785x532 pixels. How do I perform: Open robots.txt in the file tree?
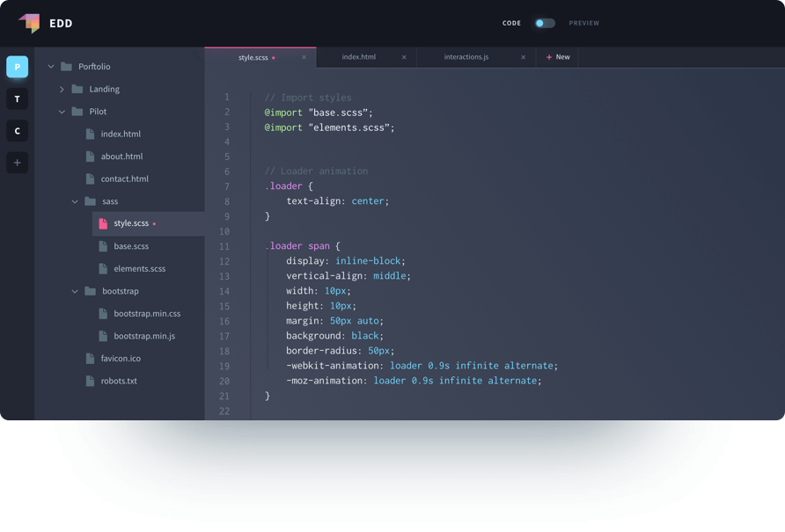pyautogui.click(x=119, y=381)
